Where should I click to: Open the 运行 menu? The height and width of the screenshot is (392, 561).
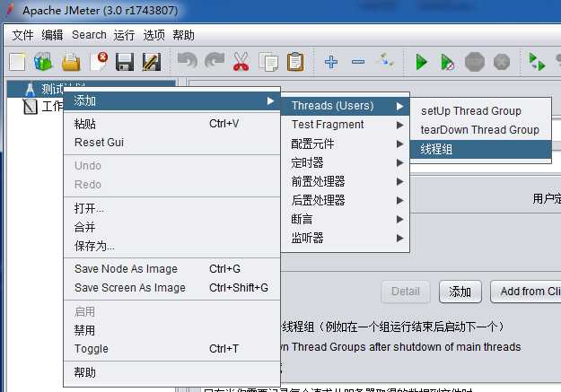tap(124, 35)
